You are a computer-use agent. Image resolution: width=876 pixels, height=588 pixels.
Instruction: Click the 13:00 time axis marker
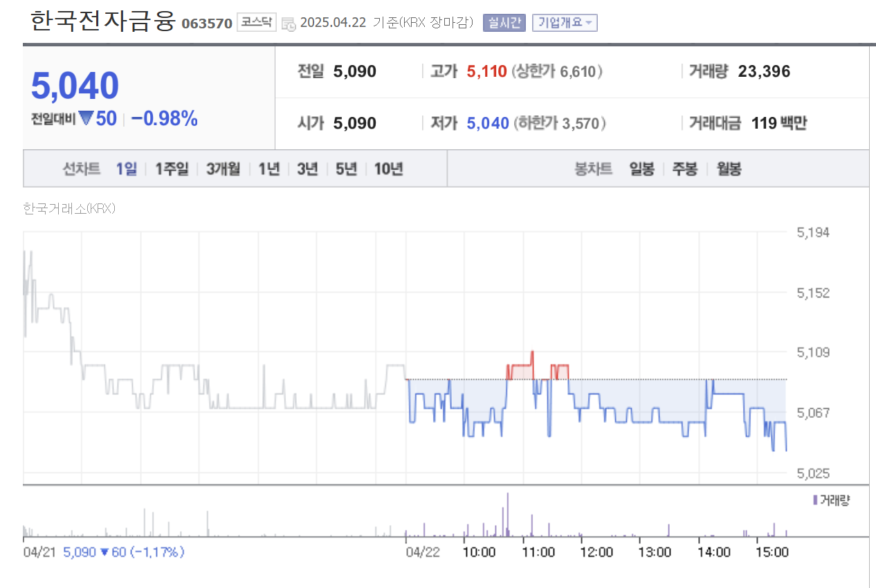[655, 552]
